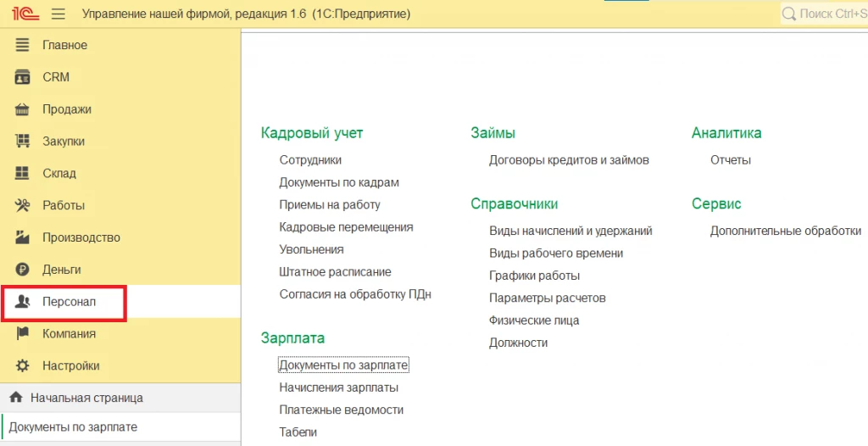
Task: Click the Закупки cart icon
Action: click(22, 142)
